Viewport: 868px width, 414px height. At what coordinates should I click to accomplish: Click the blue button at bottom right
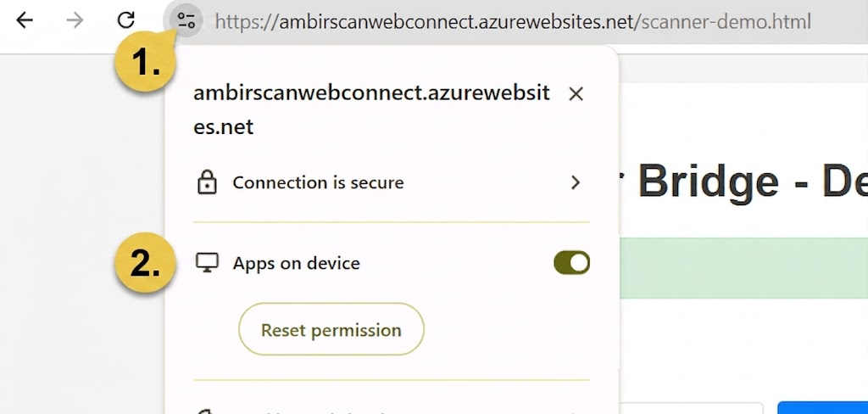[x=822, y=408]
